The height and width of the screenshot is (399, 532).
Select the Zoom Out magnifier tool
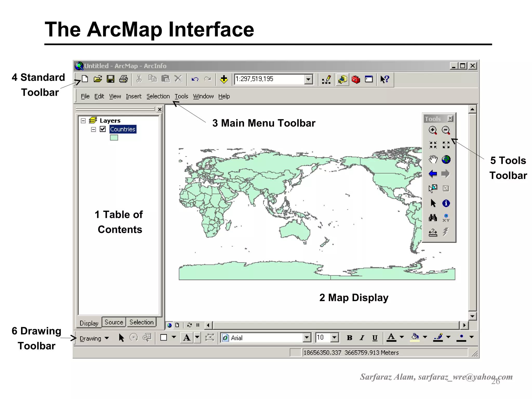[446, 130]
